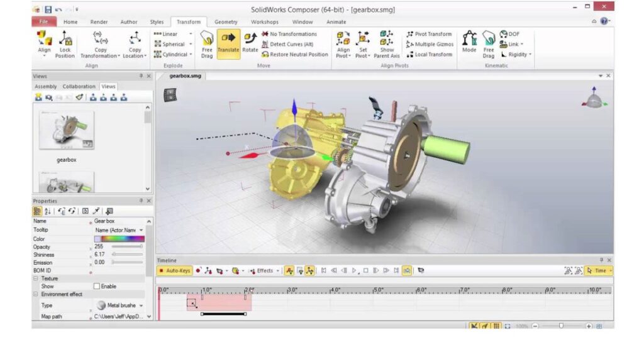Click the zoom-out minus icon in status bar
The image size is (644, 337).
pos(535,326)
